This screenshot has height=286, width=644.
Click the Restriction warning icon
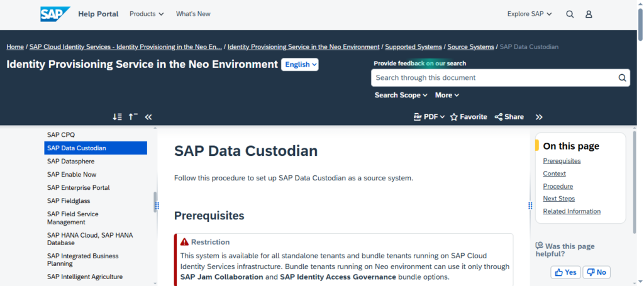coord(184,241)
